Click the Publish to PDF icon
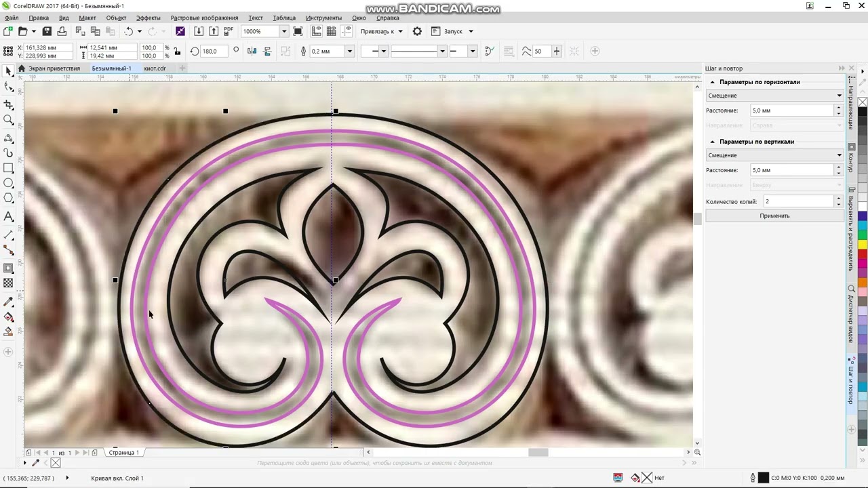This screenshot has height=488, width=868. tap(229, 31)
